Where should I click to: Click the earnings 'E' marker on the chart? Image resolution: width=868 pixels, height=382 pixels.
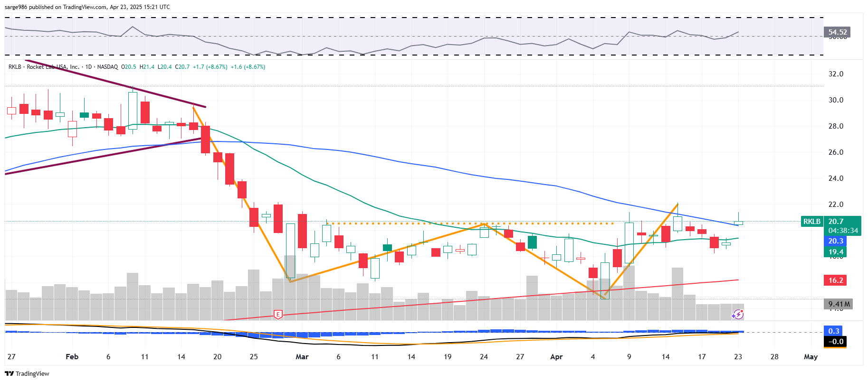278,314
